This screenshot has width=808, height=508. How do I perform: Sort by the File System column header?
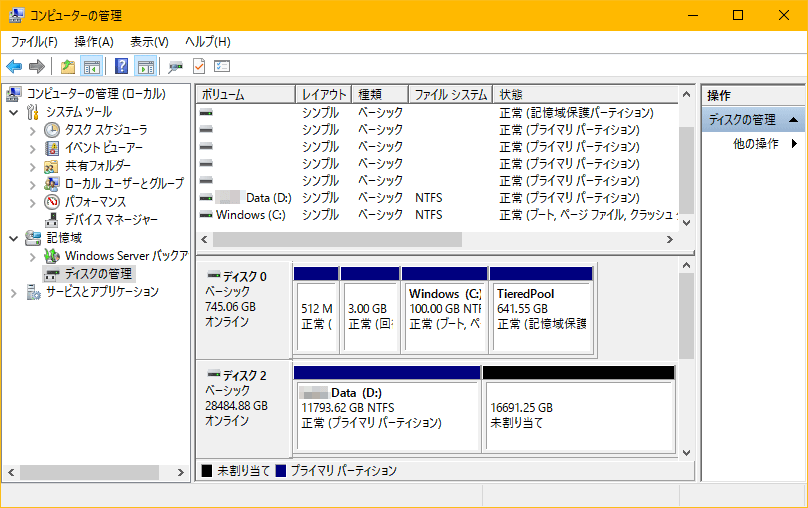pos(449,95)
